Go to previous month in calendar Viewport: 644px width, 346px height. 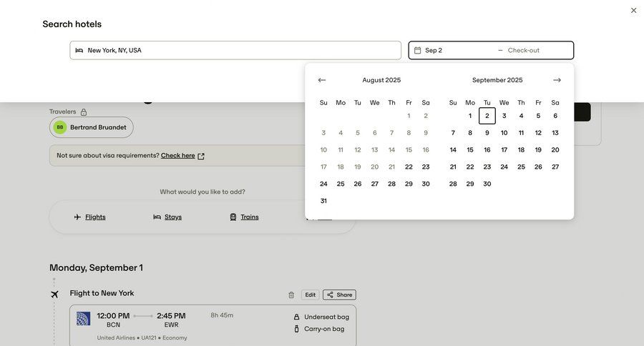point(322,80)
